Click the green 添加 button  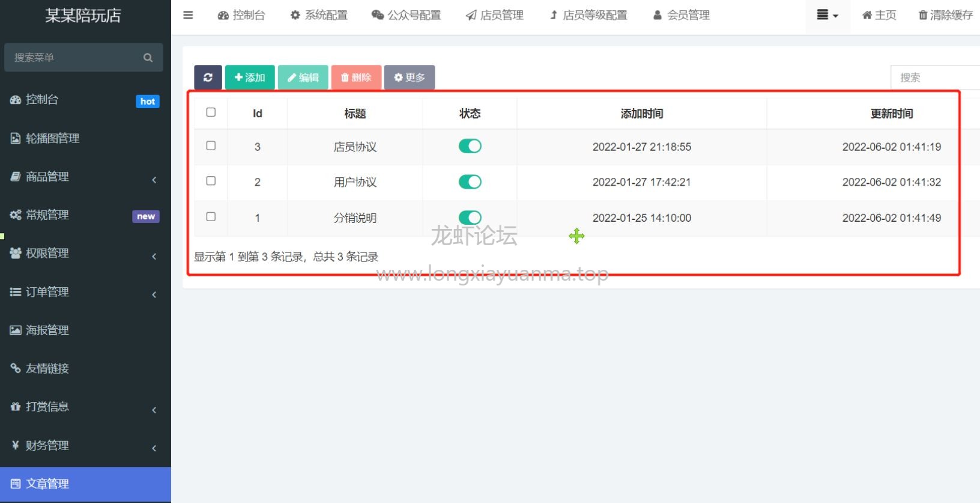[x=250, y=77]
